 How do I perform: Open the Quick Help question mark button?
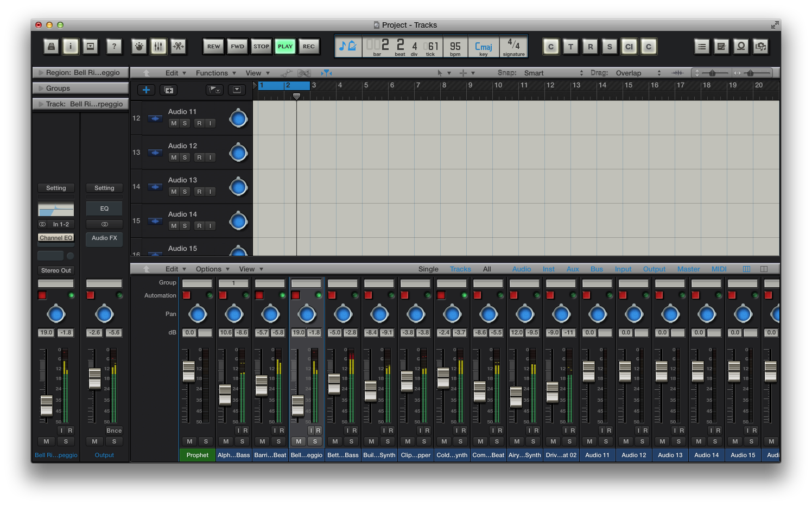click(x=114, y=47)
